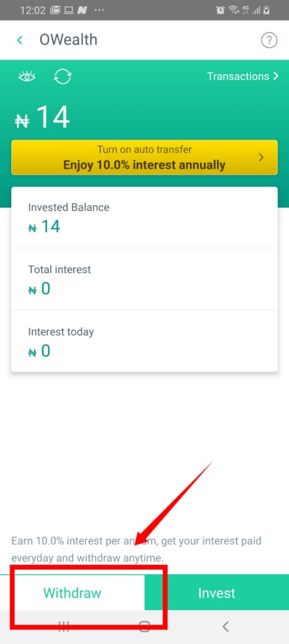Image resolution: width=289 pixels, height=644 pixels.
Task: Tap the Android back navigation icon
Action: click(x=225, y=626)
